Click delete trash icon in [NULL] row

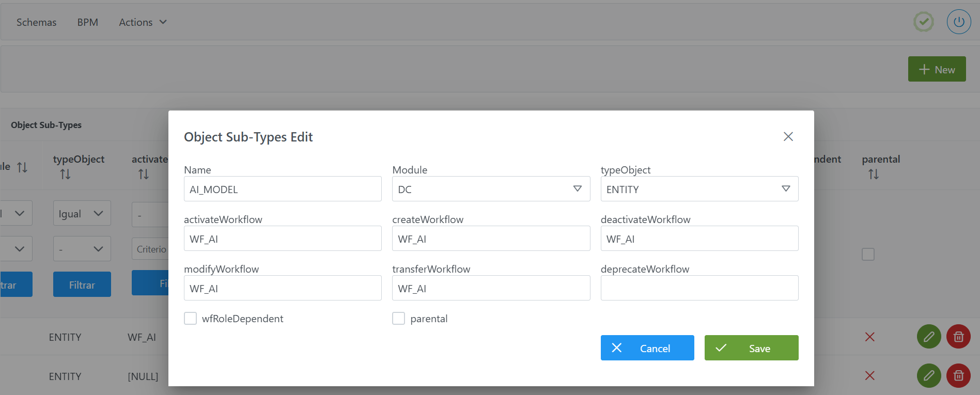tap(958, 375)
